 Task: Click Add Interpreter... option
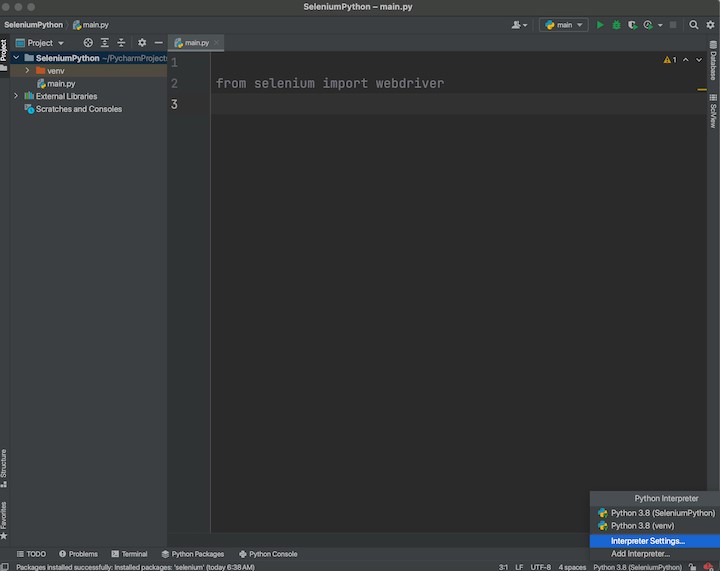[640, 553]
